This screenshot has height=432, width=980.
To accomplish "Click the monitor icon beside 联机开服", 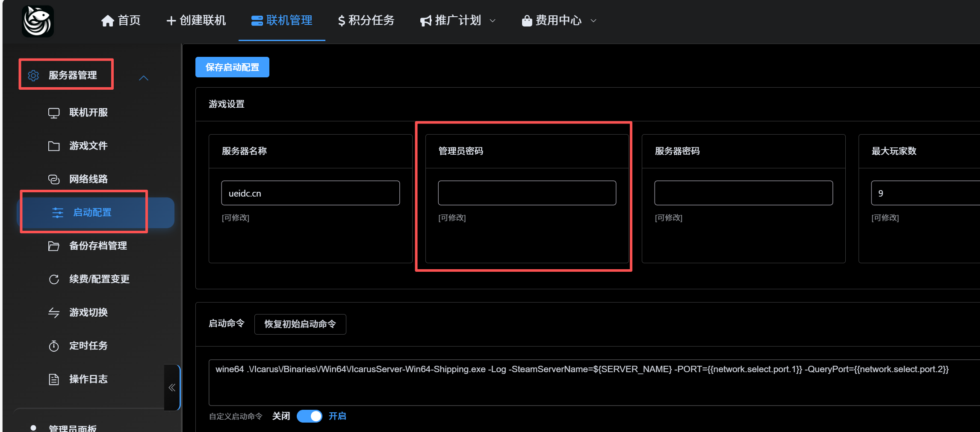I will click(54, 113).
